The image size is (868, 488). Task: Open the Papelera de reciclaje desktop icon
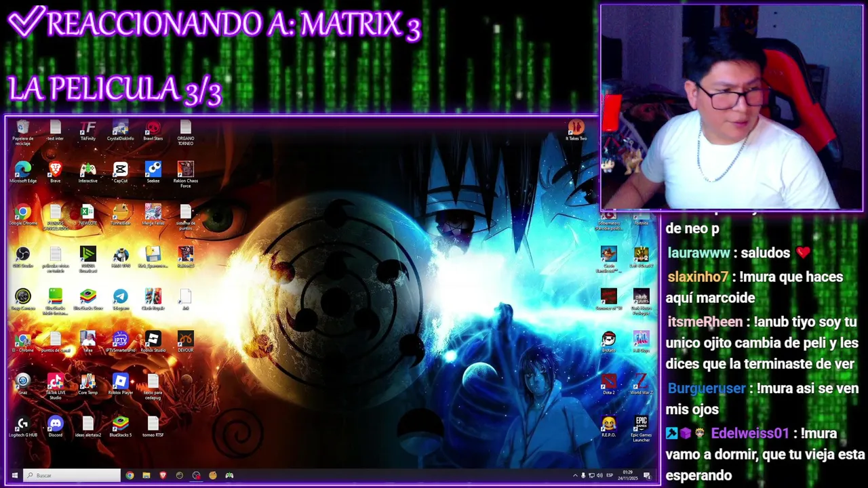[x=22, y=133]
